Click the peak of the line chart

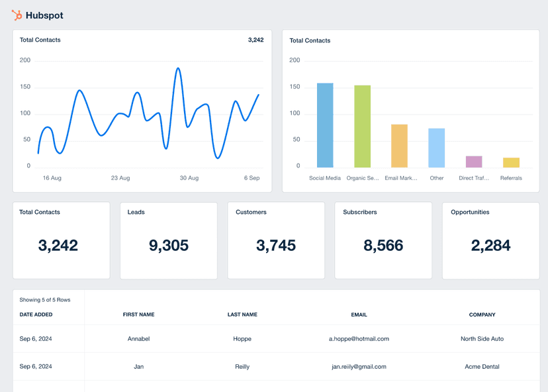point(177,66)
